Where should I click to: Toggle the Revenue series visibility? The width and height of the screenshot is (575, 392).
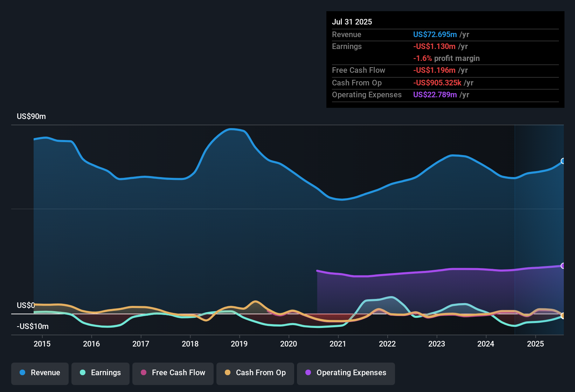click(x=40, y=373)
